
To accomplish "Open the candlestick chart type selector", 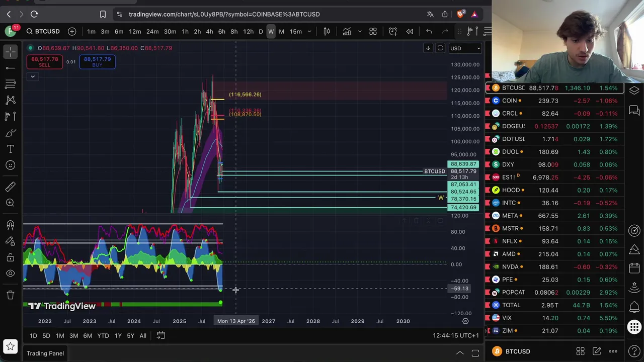I will coord(327,32).
